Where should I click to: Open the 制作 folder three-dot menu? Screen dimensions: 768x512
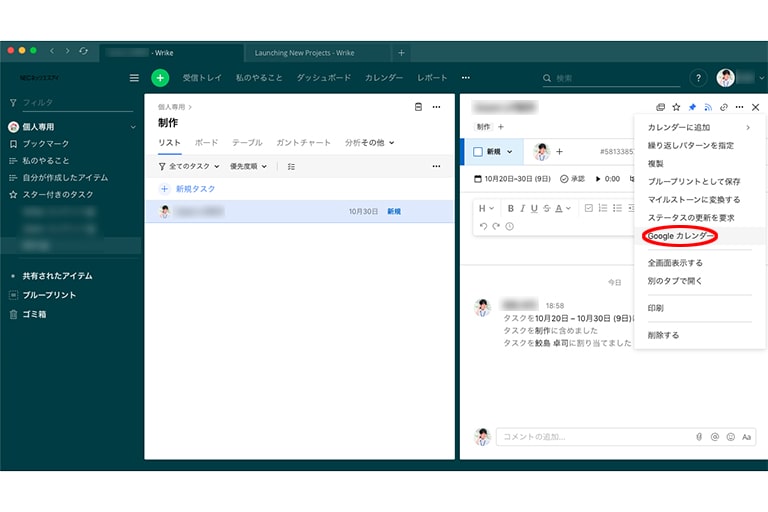click(x=436, y=107)
